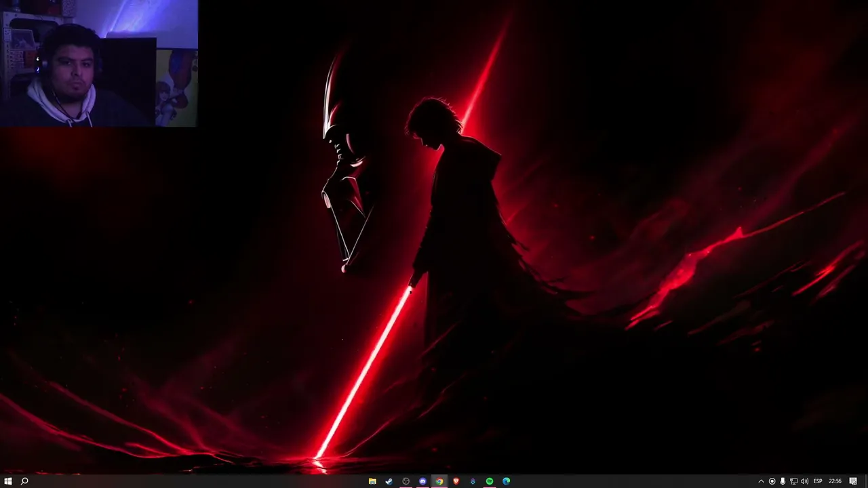This screenshot has height=488, width=868.
Task: Launch Microsoft Edge from the taskbar
Action: click(506, 481)
